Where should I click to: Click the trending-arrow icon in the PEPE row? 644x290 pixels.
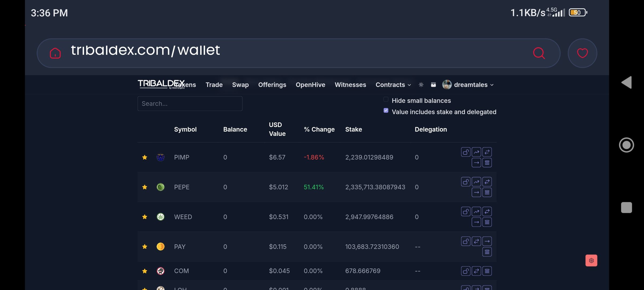(476, 182)
